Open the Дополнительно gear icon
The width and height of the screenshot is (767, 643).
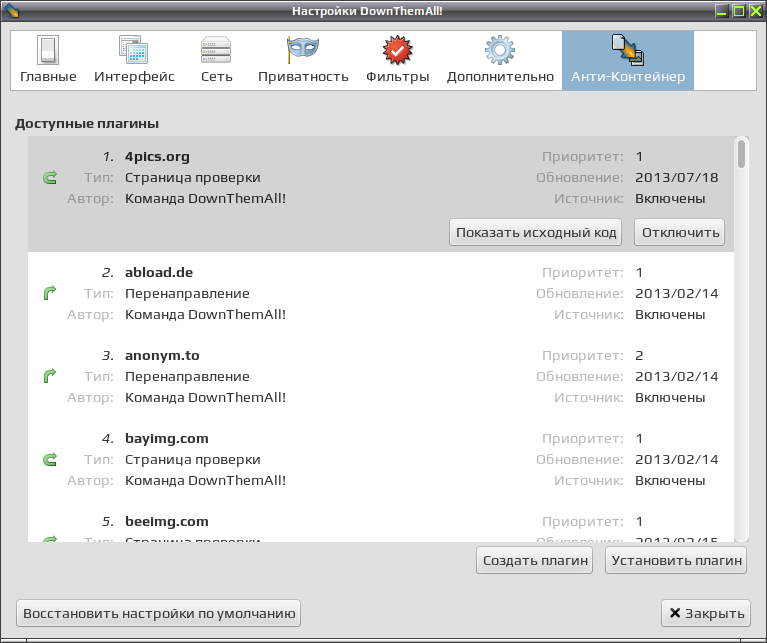[500, 50]
